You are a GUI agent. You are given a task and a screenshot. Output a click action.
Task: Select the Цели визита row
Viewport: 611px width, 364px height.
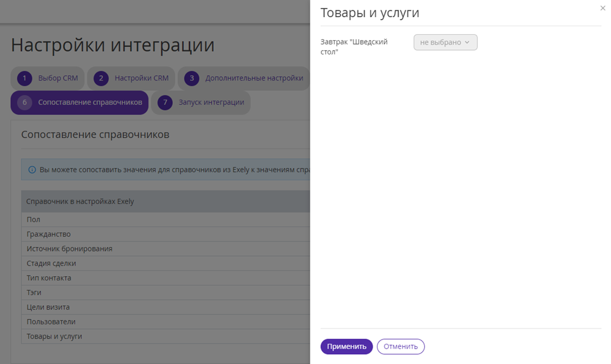point(166,307)
